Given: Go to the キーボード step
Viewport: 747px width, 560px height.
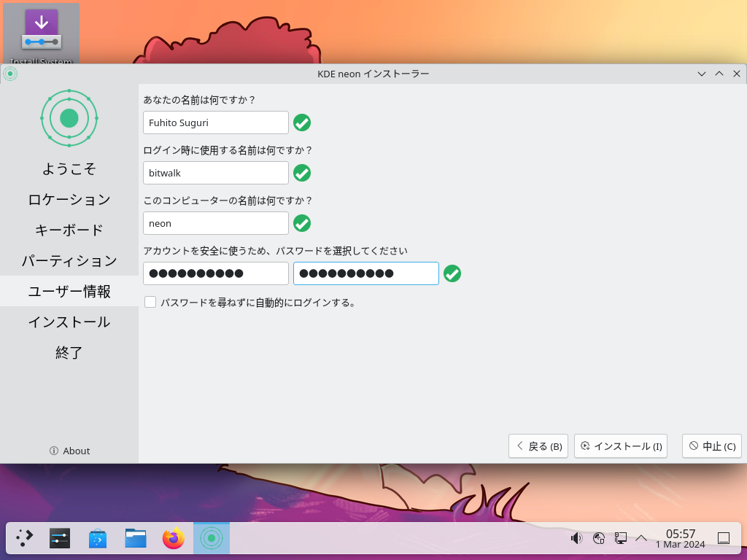Looking at the screenshot, I should tap(69, 230).
